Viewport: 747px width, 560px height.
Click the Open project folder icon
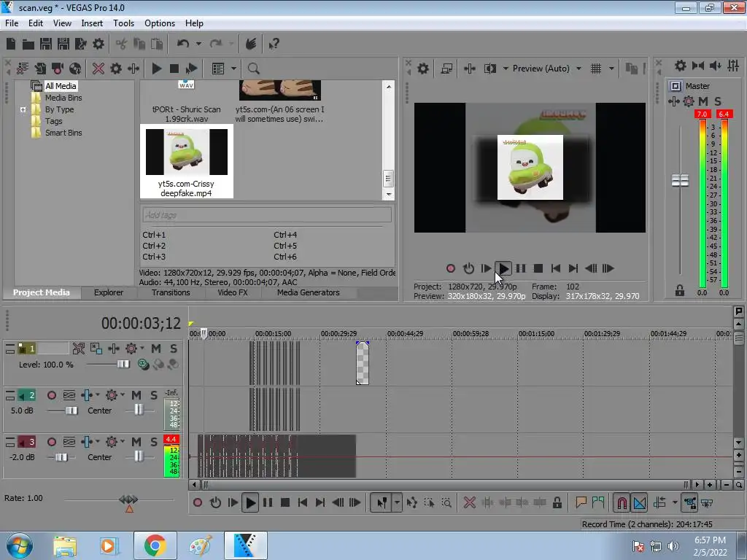coord(28,44)
